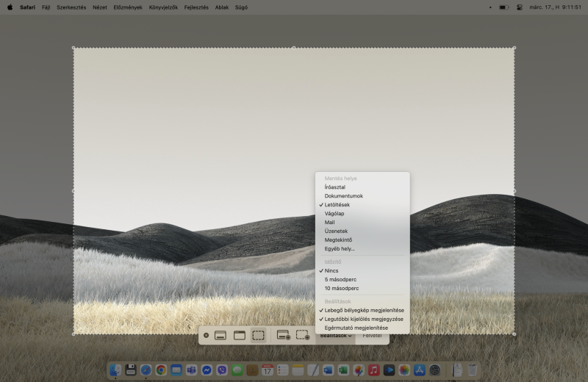Screen dimensions: 588x382
Task: Open Control Center from menu bar
Action: [x=520, y=7]
